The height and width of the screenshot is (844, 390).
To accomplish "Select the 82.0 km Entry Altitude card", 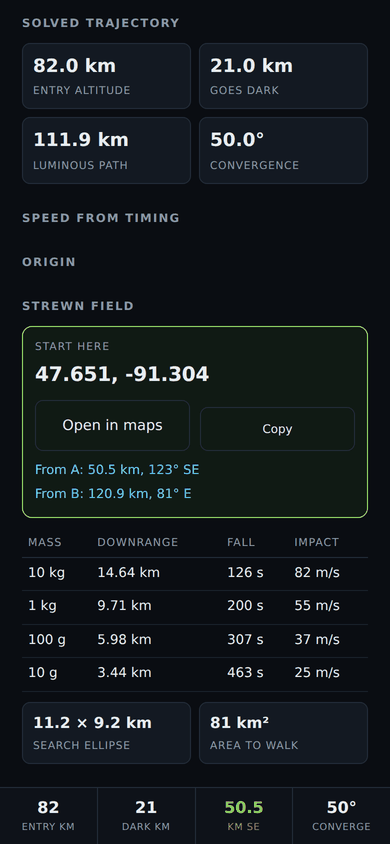I will [107, 76].
